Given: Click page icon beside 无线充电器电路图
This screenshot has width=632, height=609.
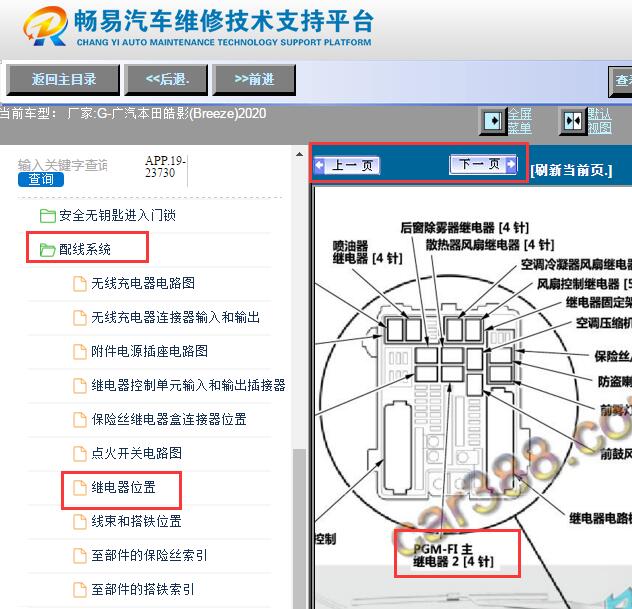Looking at the screenshot, I should [79, 283].
